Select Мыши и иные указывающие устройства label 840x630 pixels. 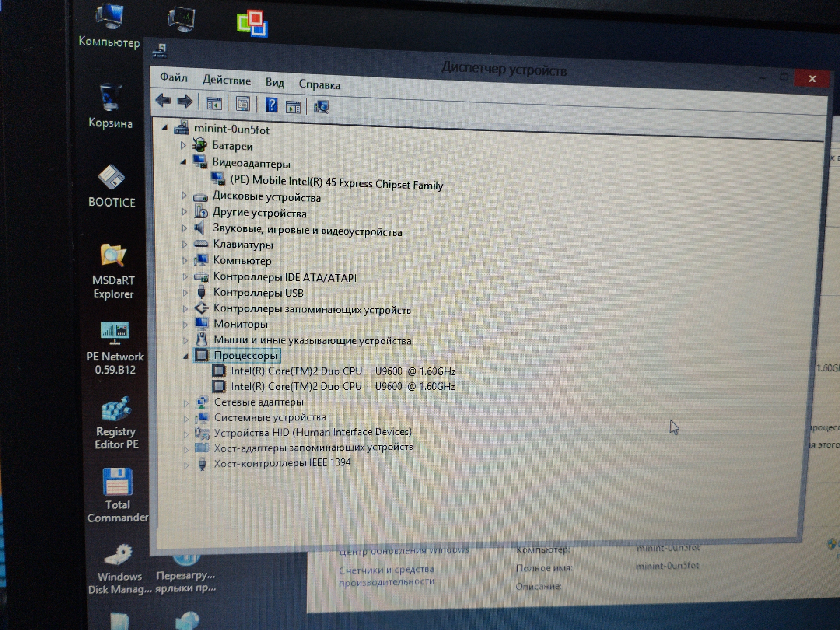pos(312,340)
